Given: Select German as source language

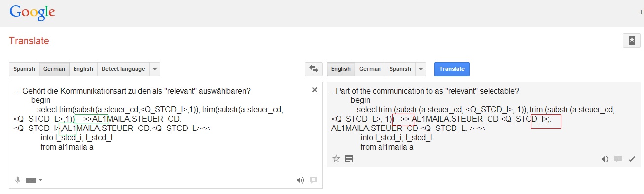Looking at the screenshot, I should [54, 69].
